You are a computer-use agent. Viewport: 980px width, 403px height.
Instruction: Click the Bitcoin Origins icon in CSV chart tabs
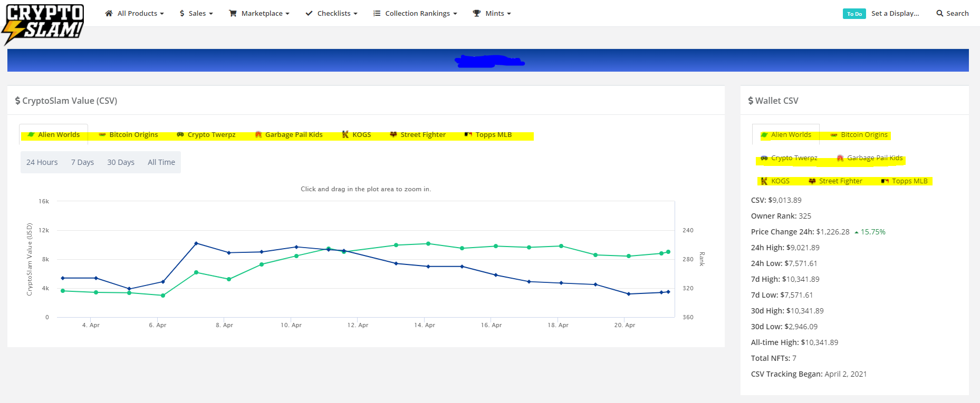(102, 134)
